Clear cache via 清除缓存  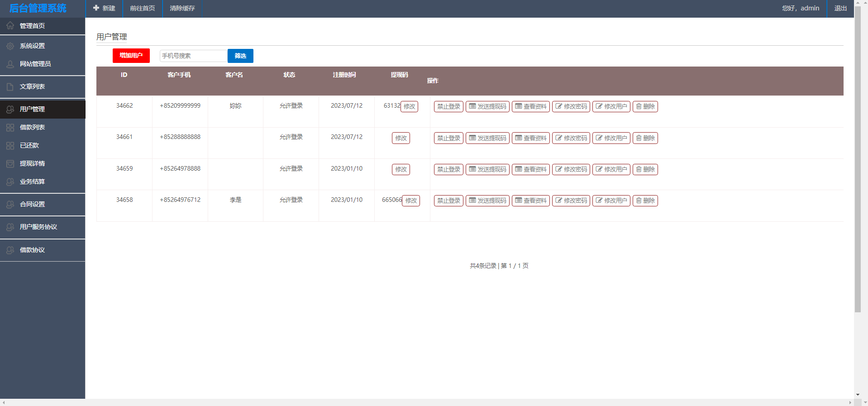coord(182,8)
